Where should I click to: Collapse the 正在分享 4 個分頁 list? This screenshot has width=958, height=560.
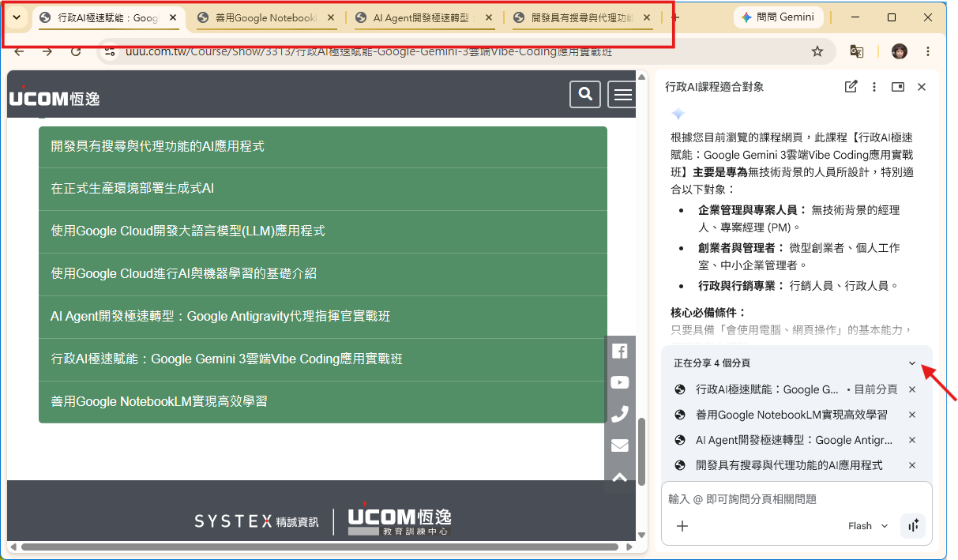912,363
